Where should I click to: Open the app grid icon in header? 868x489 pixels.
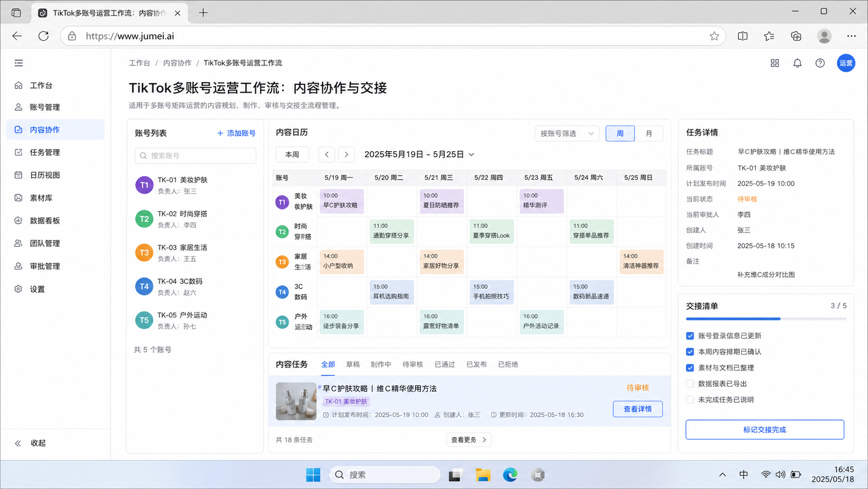point(775,63)
